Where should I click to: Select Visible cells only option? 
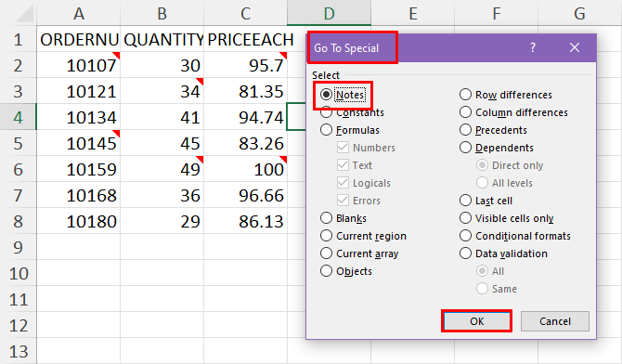coord(465,218)
